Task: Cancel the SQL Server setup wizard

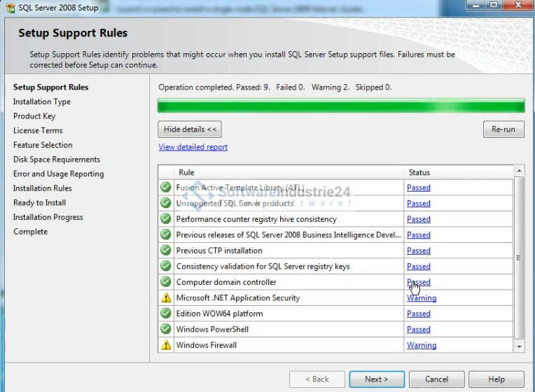Action: tap(436, 379)
